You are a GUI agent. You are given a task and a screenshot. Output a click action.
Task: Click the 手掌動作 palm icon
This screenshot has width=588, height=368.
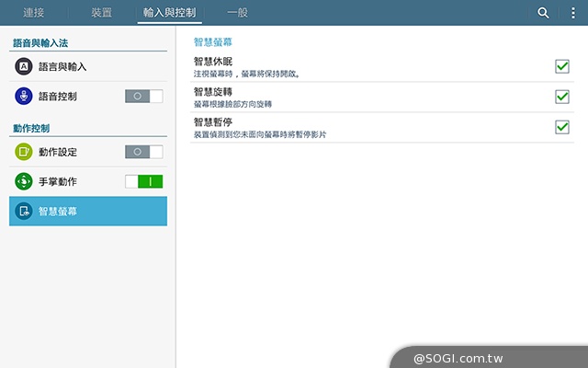tap(24, 181)
